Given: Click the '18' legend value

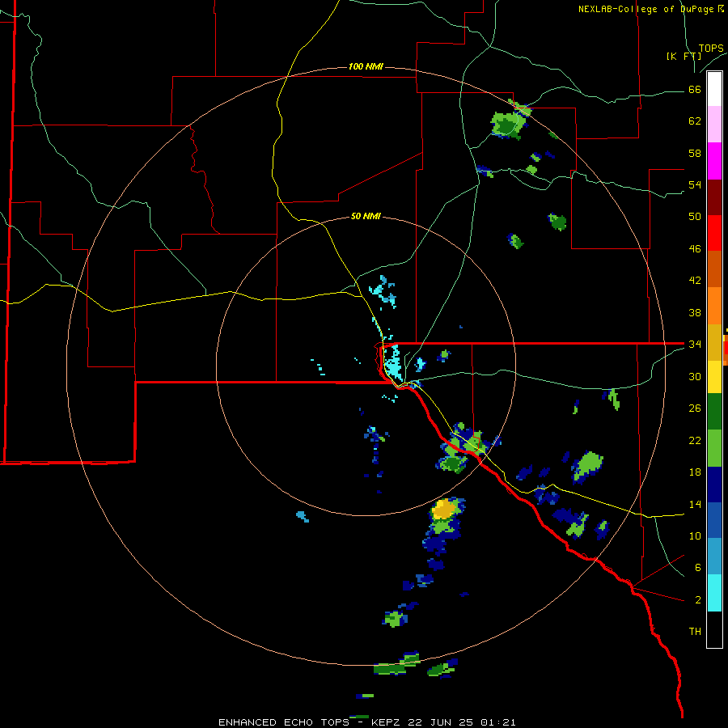Looking at the screenshot, I should tap(695, 472).
